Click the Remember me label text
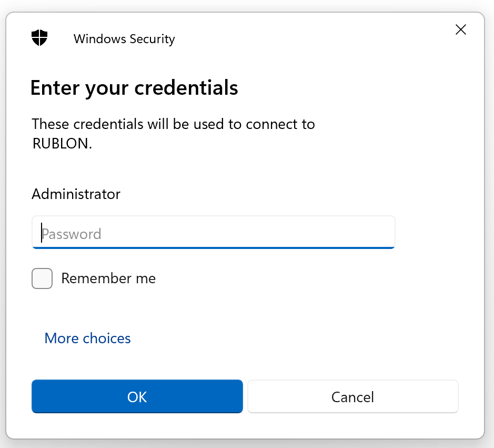 pos(108,278)
